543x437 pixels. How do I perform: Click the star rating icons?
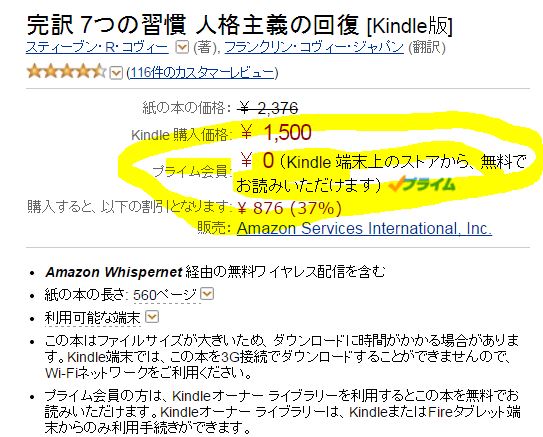coord(66,72)
